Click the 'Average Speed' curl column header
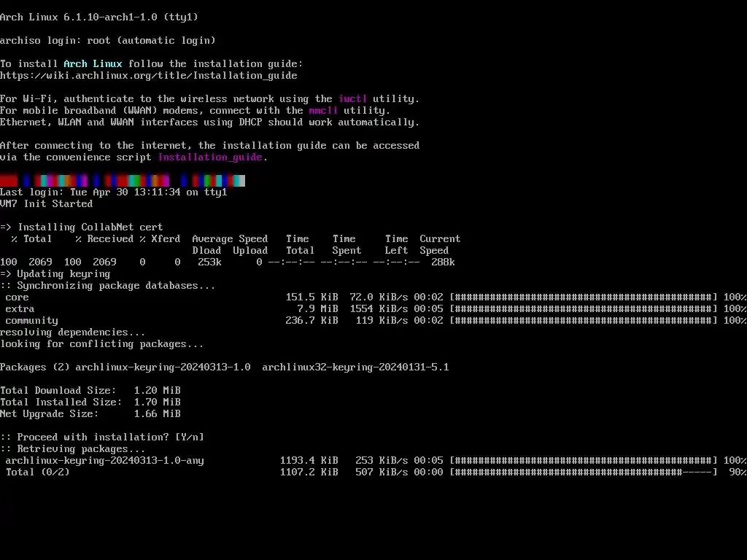Image resolution: width=747 pixels, height=560 pixels. [230, 238]
